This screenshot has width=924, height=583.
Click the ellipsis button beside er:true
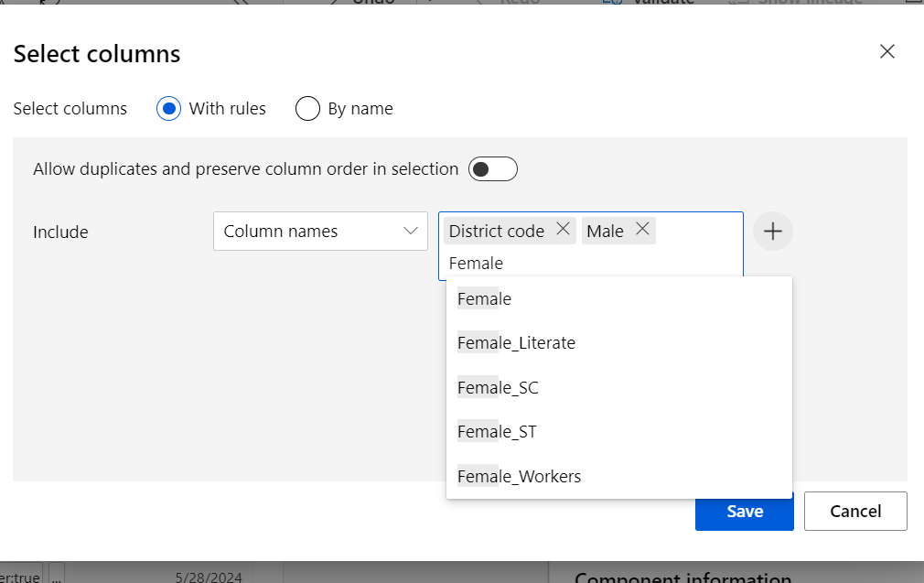[56, 577]
